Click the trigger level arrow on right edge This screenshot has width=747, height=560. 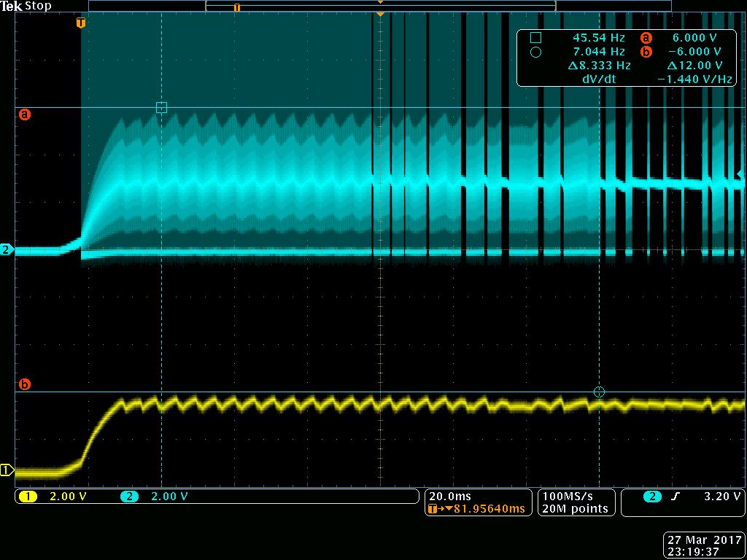click(740, 174)
